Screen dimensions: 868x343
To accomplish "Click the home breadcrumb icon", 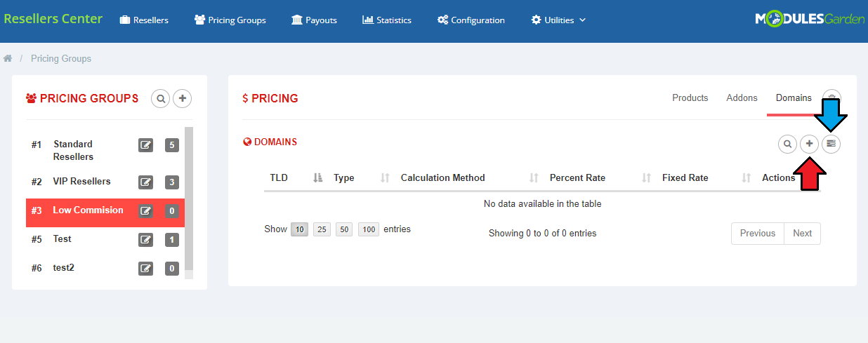I will click(x=8, y=58).
